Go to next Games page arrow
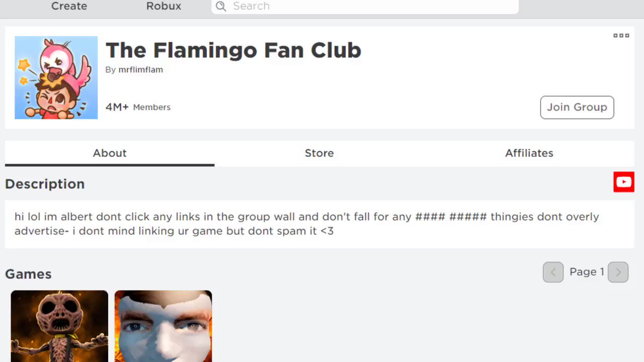Viewport: 644px width, 362px height. 618,272
